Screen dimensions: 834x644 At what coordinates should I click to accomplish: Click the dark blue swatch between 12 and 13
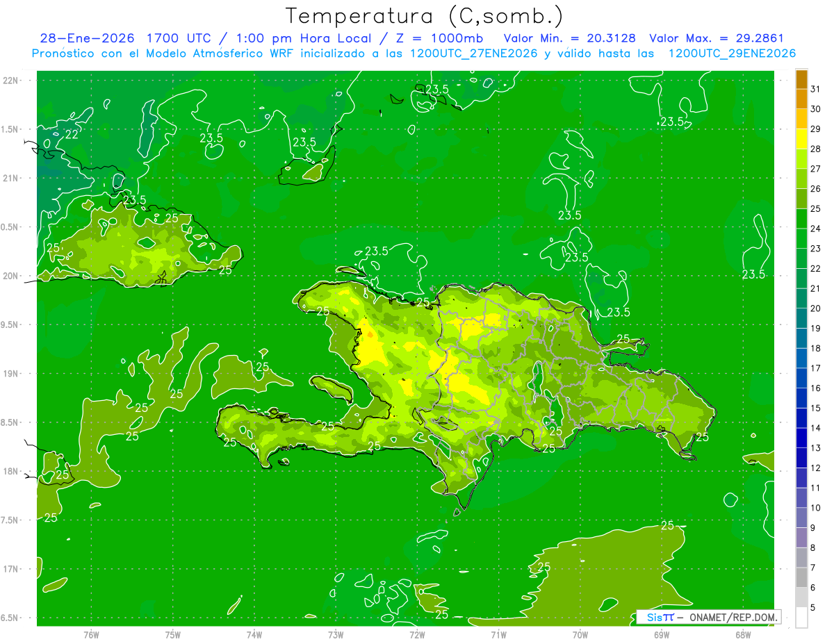pos(801,458)
